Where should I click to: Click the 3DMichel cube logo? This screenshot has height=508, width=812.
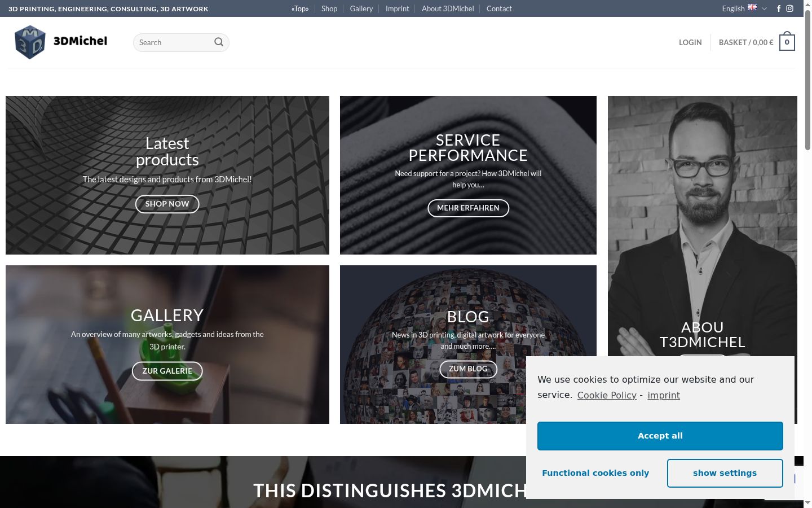30,42
